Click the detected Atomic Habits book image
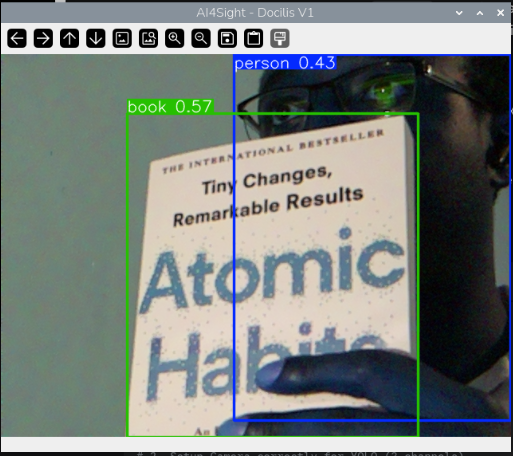 (x=272, y=274)
